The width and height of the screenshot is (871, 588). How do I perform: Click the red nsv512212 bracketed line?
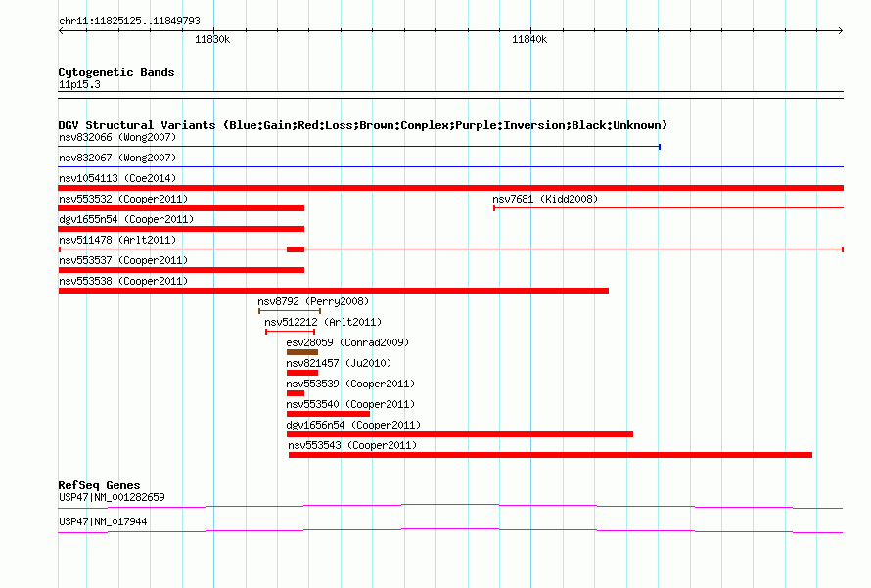coord(291,332)
